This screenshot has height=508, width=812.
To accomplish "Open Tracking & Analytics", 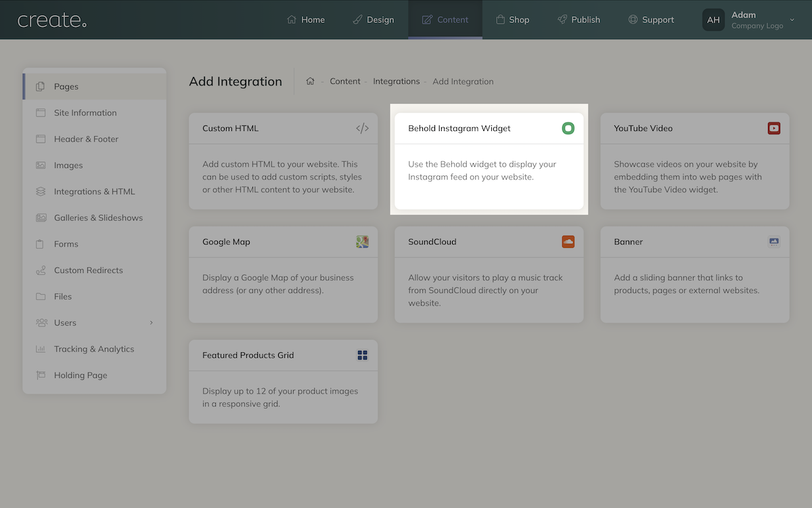I will [x=95, y=349].
